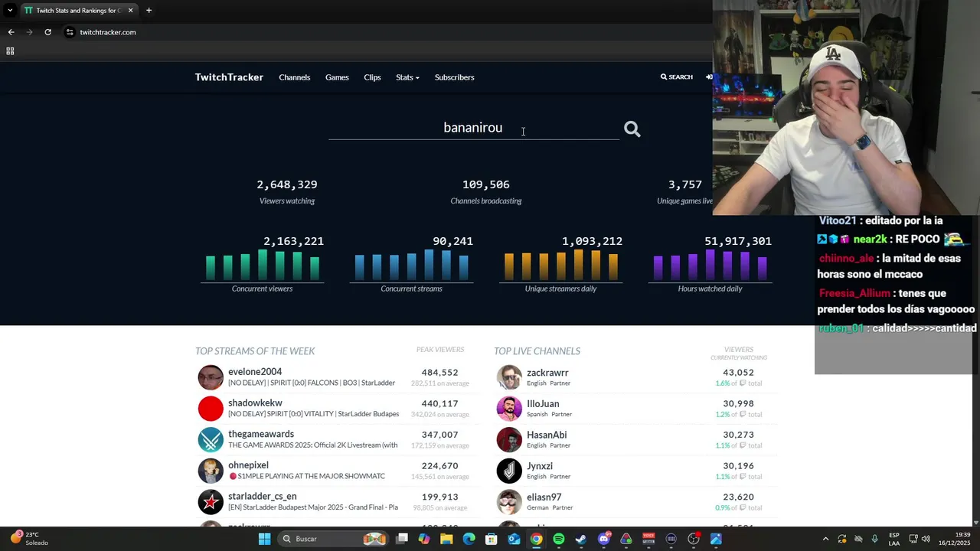Click ohnepixel avatar thumbnail
The image size is (980, 551).
coord(211,471)
